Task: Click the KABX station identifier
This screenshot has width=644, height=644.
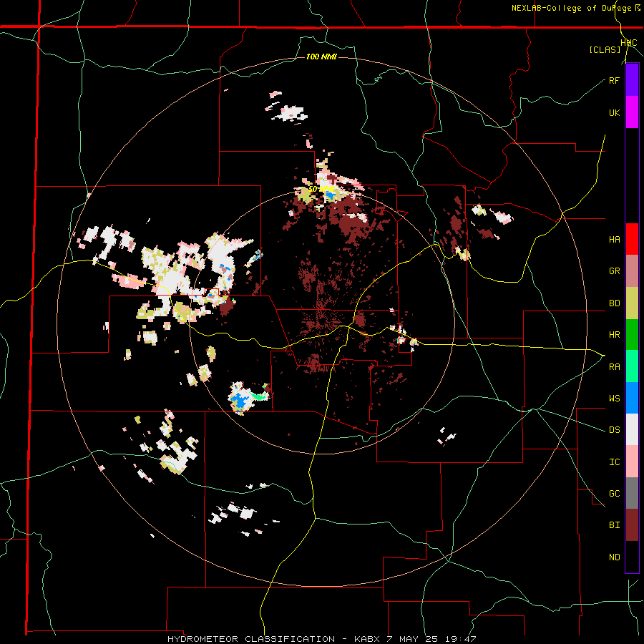Action: [x=369, y=639]
